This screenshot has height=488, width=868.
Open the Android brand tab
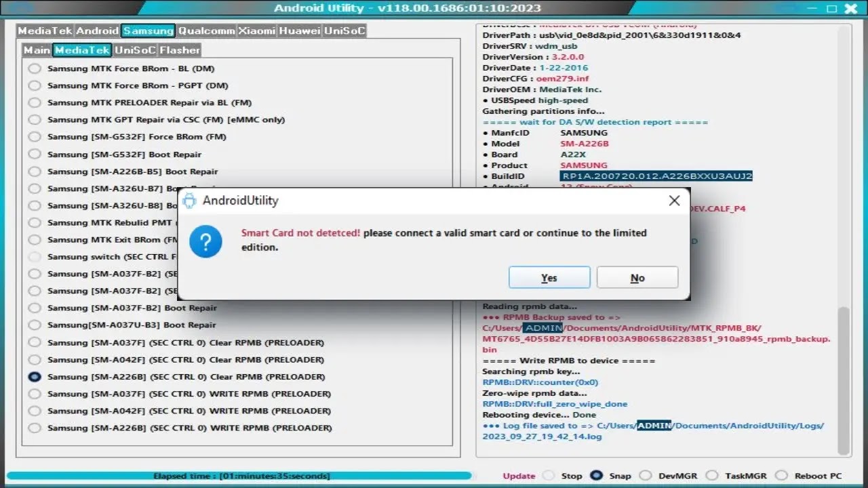[x=98, y=30]
